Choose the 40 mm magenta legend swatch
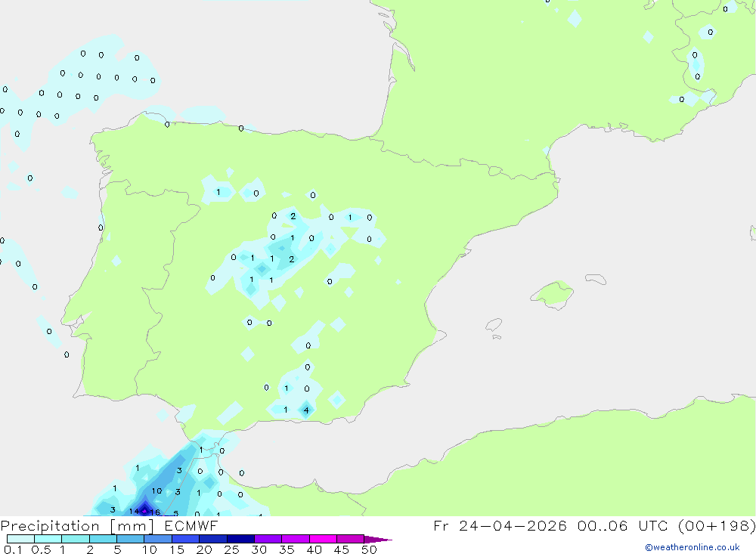Screen dimensions: 756x554 (x=323, y=539)
